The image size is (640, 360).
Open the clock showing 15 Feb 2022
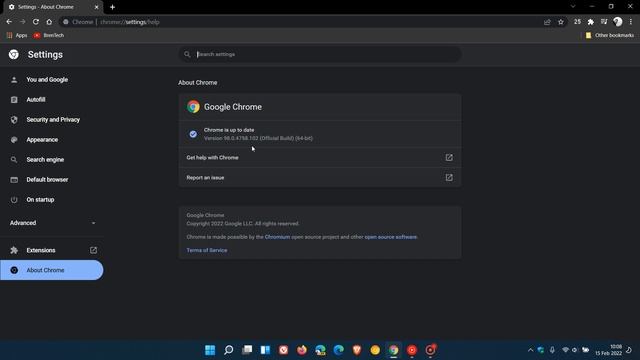(x=609, y=350)
